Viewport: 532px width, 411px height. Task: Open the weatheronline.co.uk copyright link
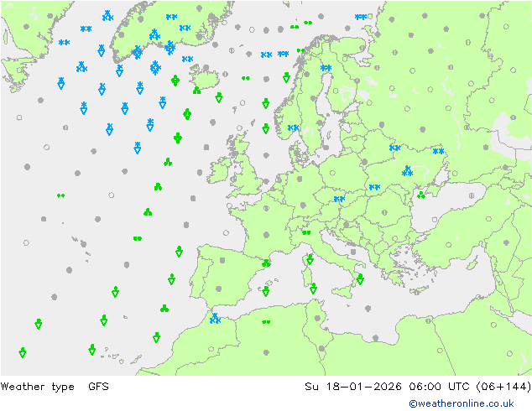point(462,403)
